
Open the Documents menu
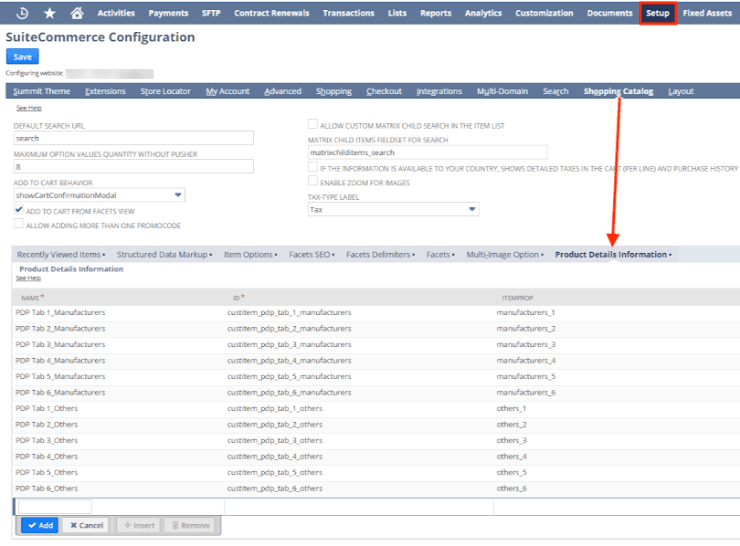610,13
